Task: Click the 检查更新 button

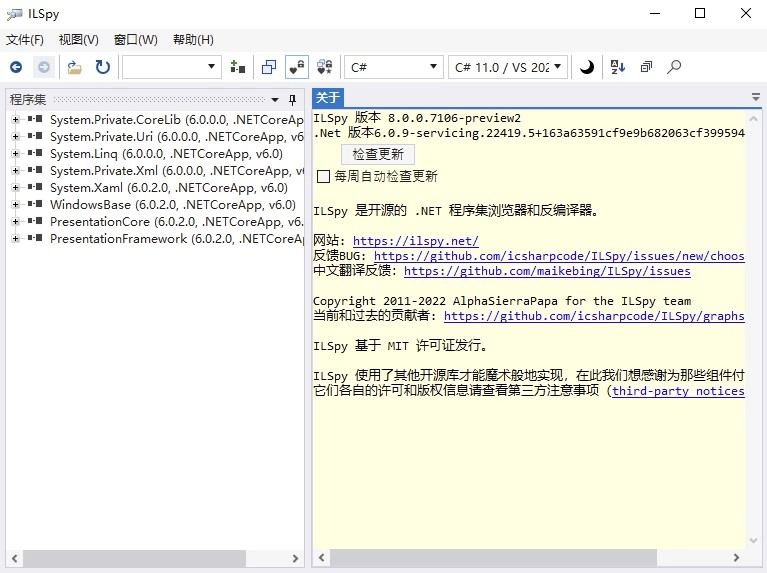Action: pos(378,155)
